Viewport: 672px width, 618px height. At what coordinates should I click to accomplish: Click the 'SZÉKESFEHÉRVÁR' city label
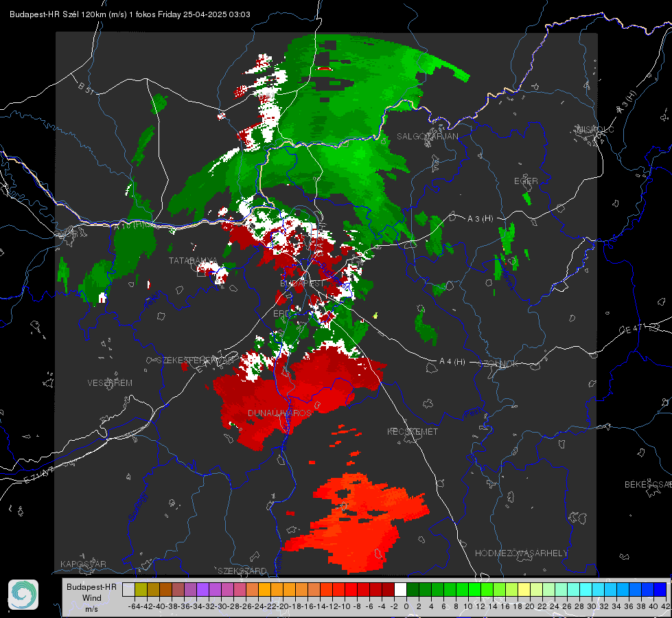197,360
